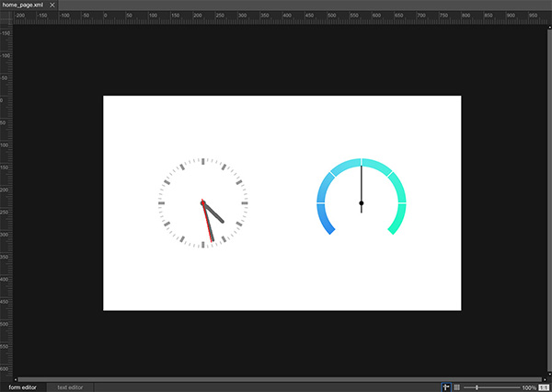This screenshot has width=552, height=392.
Task: Click the horizontal ruler at top
Action: pos(276,16)
